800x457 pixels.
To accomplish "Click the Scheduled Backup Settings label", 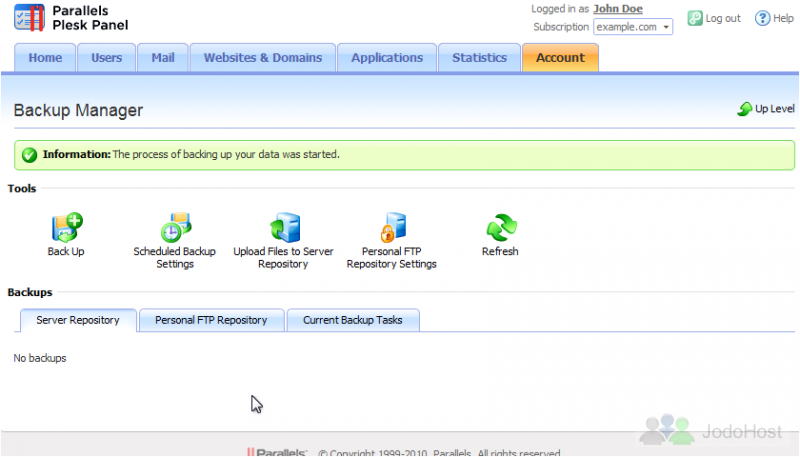I will [x=175, y=258].
